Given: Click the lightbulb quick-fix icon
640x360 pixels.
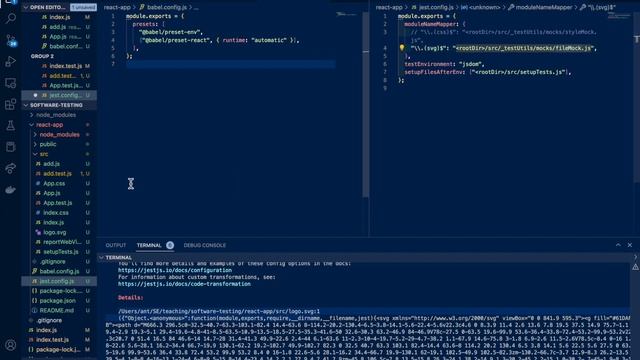Looking at the screenshot, I should point(402,48).
